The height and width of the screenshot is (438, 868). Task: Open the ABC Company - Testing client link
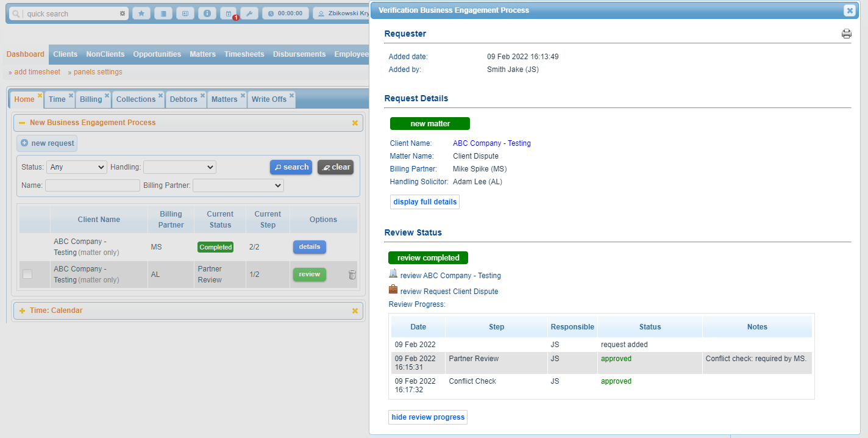[x=491, y=143]
